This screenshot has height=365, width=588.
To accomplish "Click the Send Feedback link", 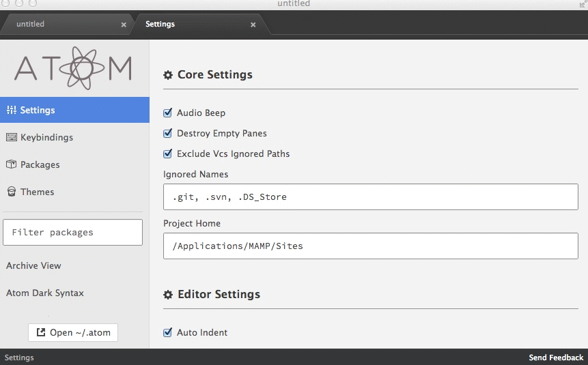I will point(556,357).
